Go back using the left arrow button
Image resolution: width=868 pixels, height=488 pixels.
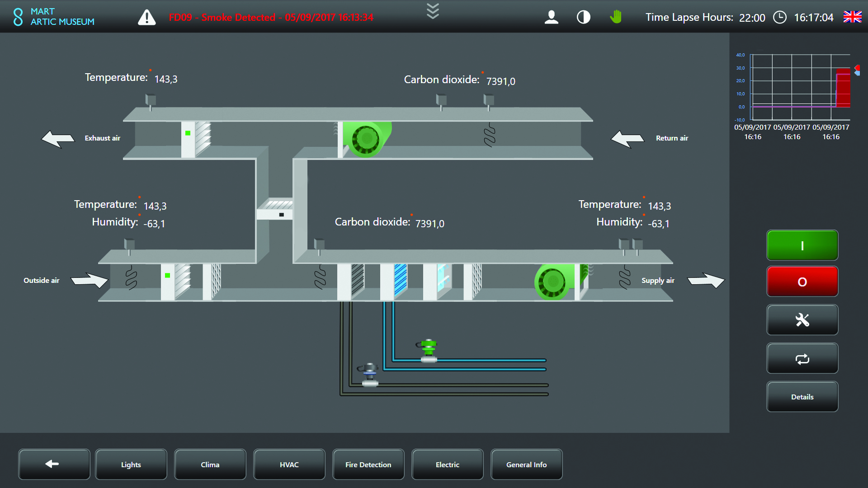(x=54, y=464)
